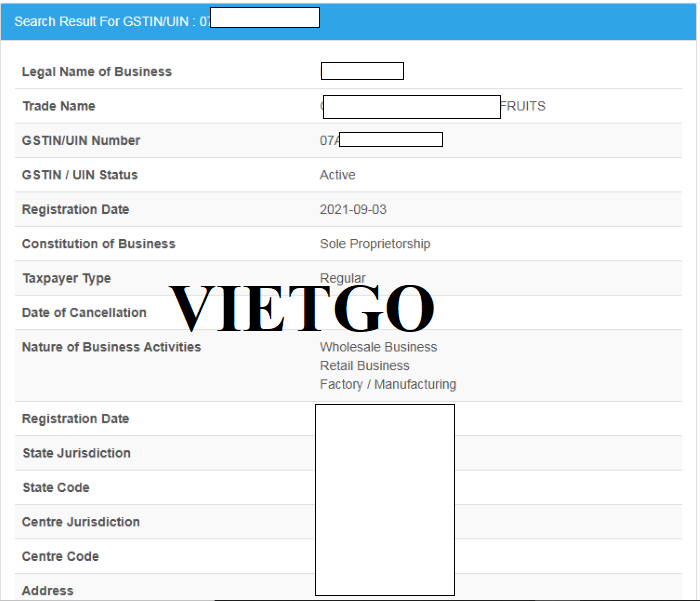Click the GSTIN/UIN Number label

pyautogui.click(x=81, y=141)
